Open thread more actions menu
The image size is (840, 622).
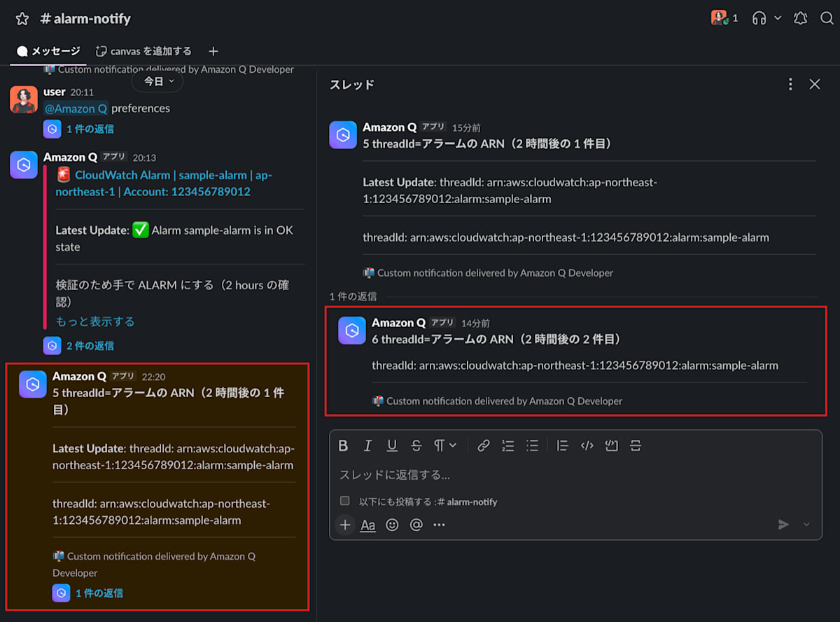790,84
